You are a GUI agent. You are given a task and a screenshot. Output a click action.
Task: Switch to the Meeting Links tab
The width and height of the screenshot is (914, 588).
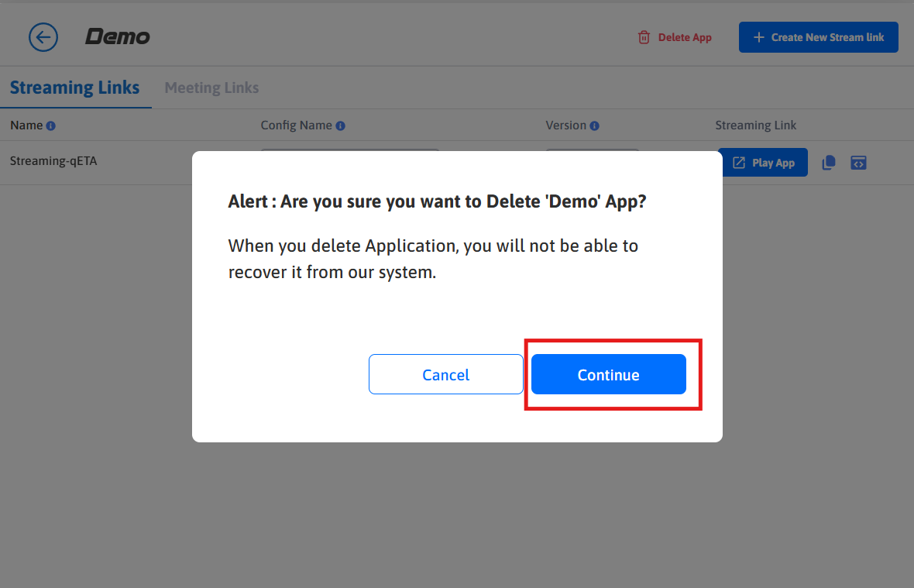(211, 88)
